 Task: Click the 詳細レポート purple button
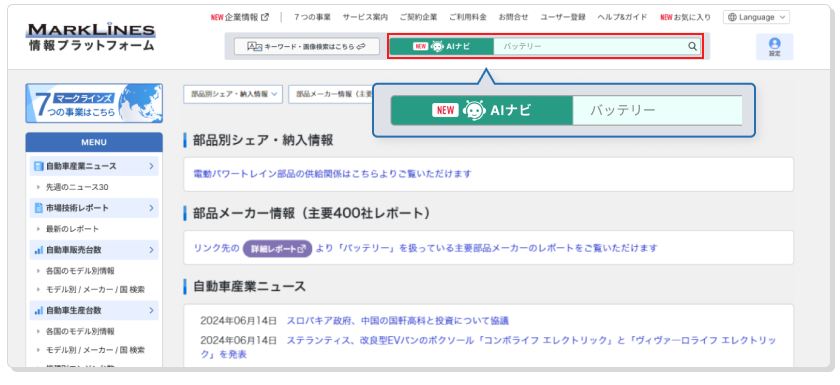coord(277,248)
